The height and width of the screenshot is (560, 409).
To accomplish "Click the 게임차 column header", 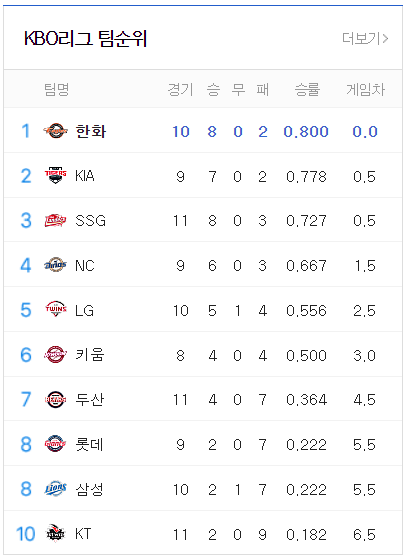I will click(365, 89).
